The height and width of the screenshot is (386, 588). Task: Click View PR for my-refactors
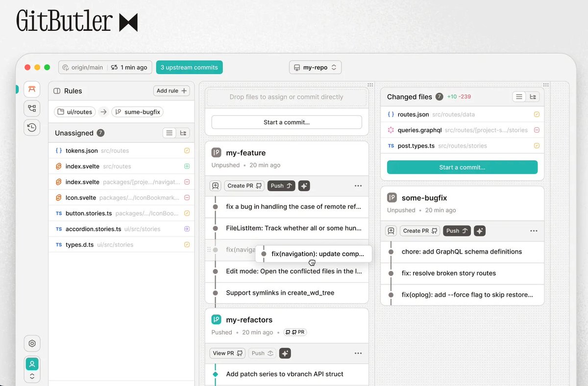click(228, 353)
